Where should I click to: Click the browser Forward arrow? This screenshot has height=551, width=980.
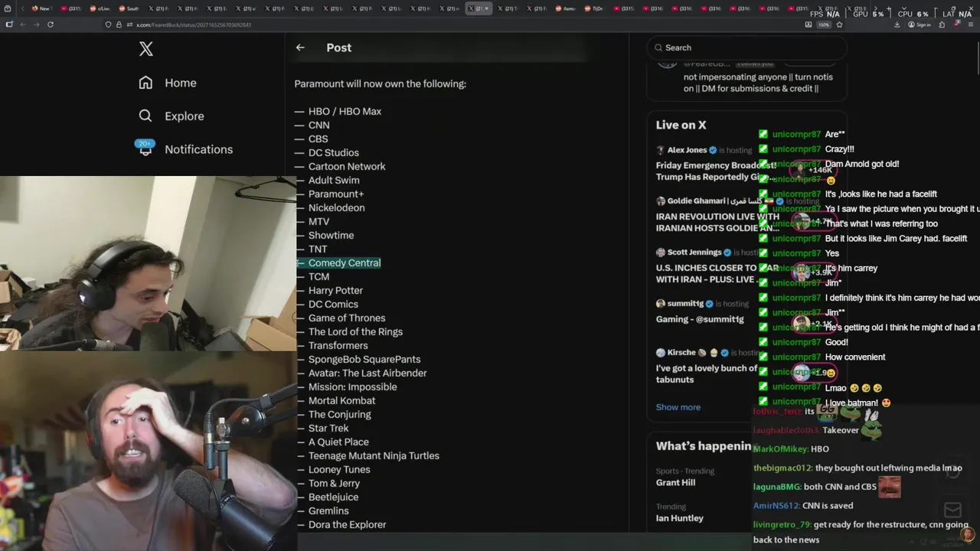[x=37, y=24]
